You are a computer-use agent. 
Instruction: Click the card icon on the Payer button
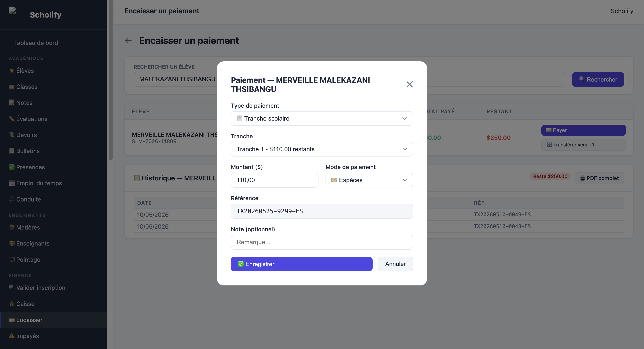(x=549, y=130)
